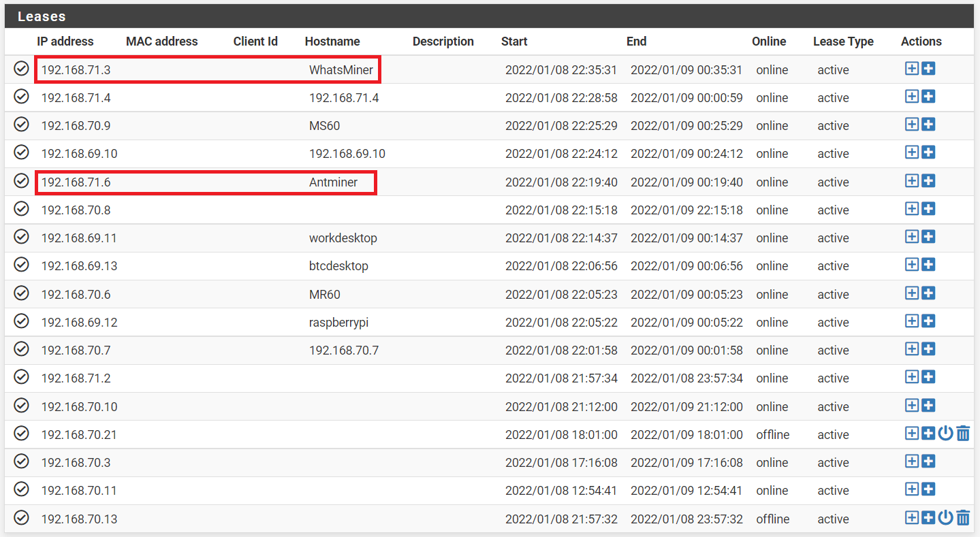Add WOL mapping for btcdesktop lease

[x=928, y=265]
